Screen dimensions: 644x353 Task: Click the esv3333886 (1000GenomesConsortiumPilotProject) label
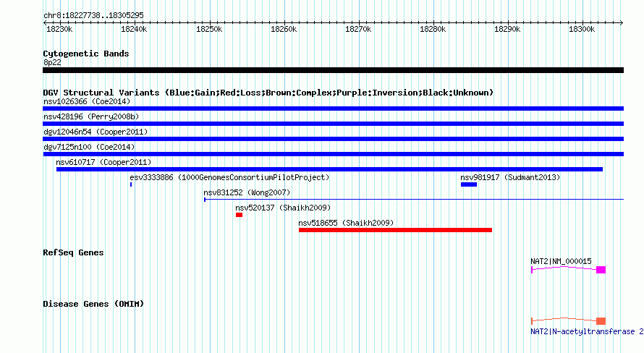[x=229, y=177]
